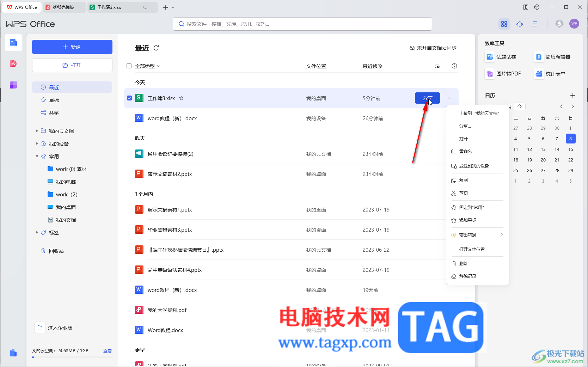Viewport: 588px width, 367px height.
Task: Click the 打开 button in sidebar
Action: click(72, 65)
